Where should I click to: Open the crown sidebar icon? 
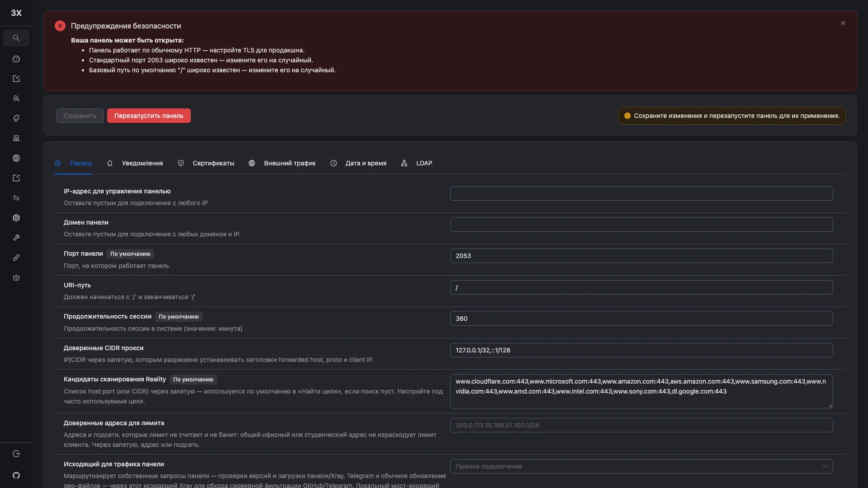click(x=16, y=277)
